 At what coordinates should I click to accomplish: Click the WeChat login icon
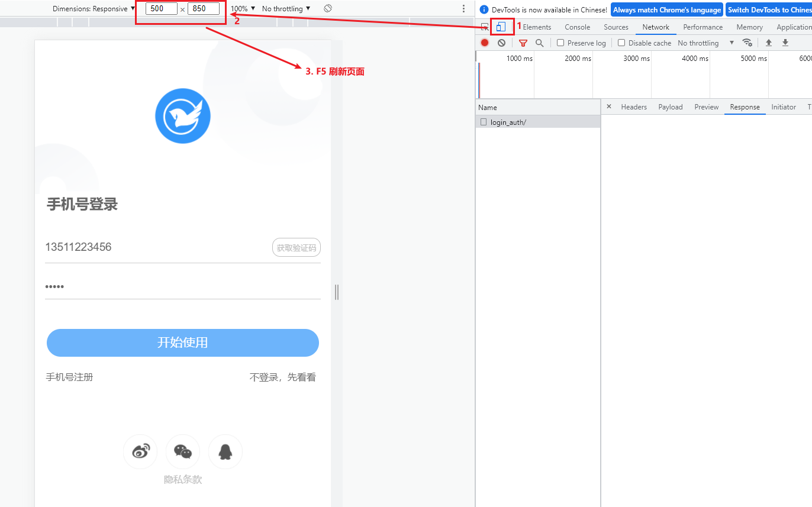click(x=183, y=452)
